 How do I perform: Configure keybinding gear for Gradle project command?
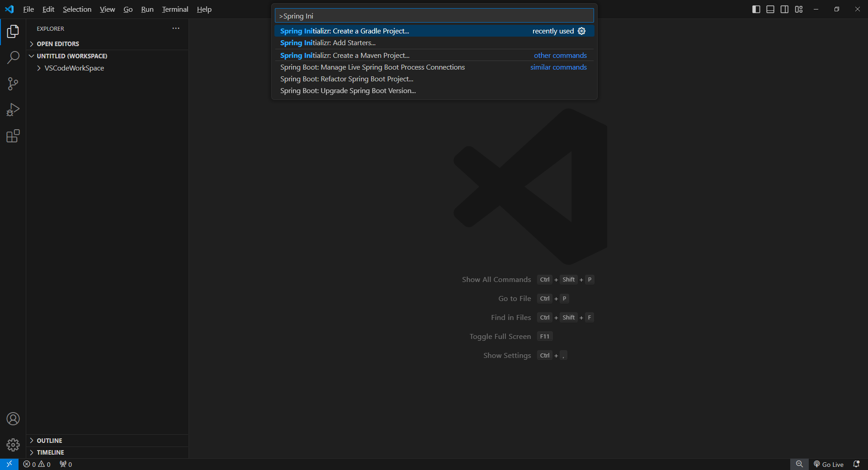pyautogui.click(x=582, y=31)
